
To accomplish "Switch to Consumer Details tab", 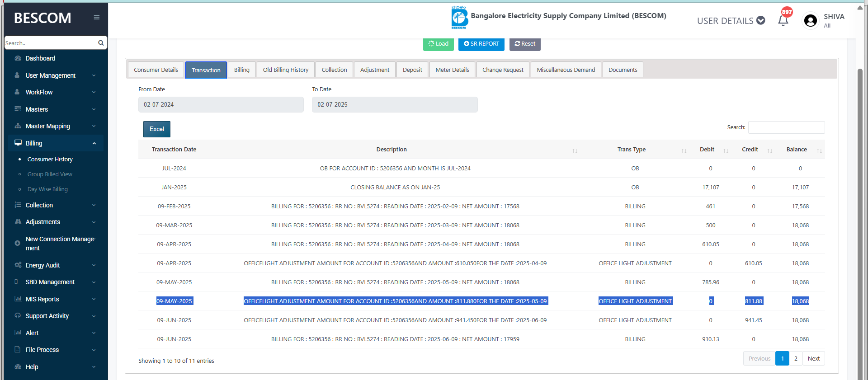I will click(156, 70).
